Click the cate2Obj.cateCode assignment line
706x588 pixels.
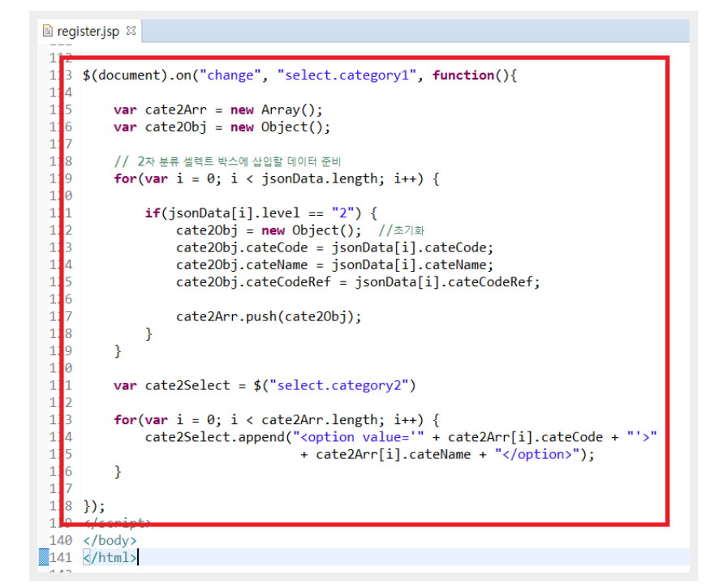coord(334,248)
